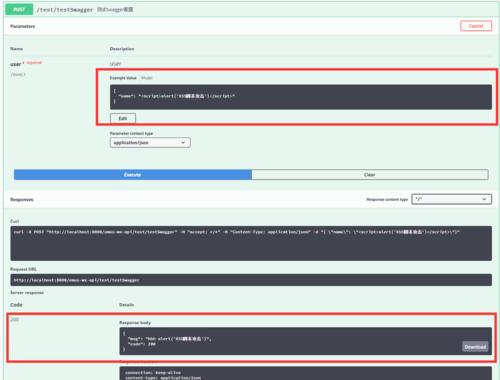Click the Edit button below example value
Viewport: 500px width, 380px height.
[123, 118]
